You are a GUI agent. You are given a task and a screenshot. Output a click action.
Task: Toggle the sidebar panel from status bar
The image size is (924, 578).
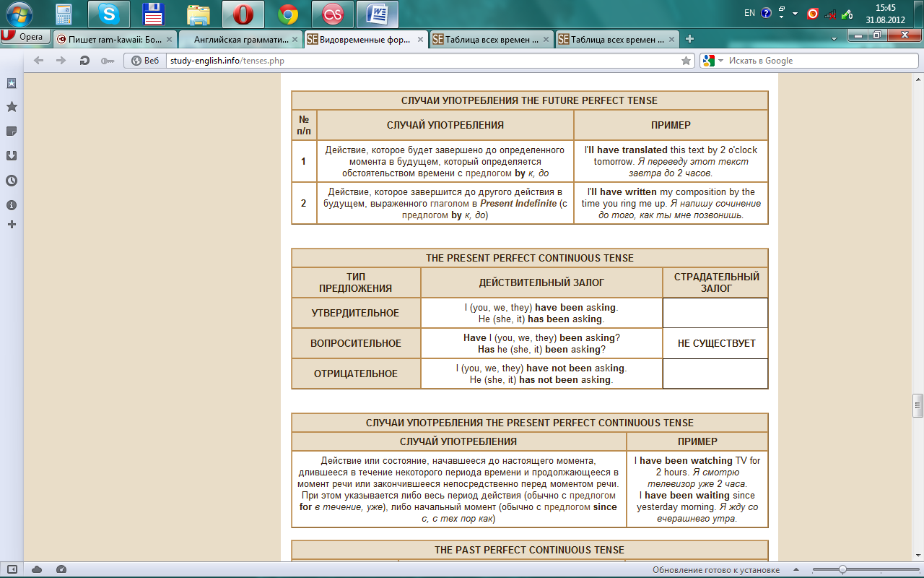pyautogui.click(x=12, y=569)
